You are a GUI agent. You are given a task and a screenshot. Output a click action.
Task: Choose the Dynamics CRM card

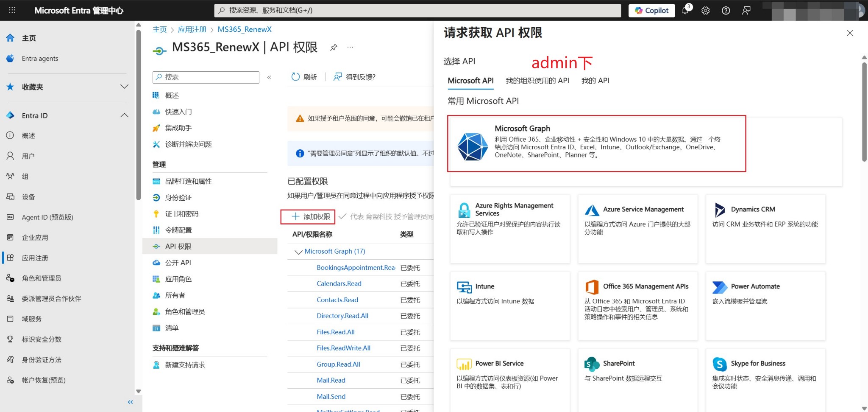[x=765, y=229]
